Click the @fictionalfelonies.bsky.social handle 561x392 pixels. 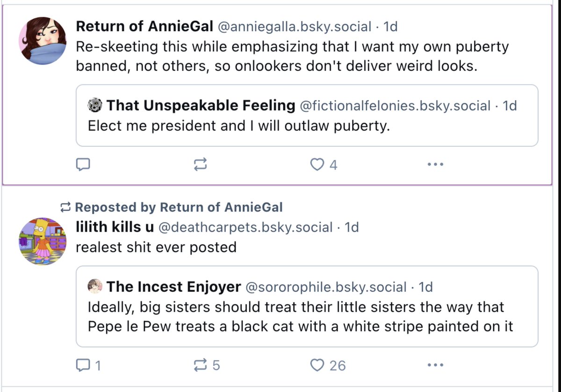pos(395,106)
